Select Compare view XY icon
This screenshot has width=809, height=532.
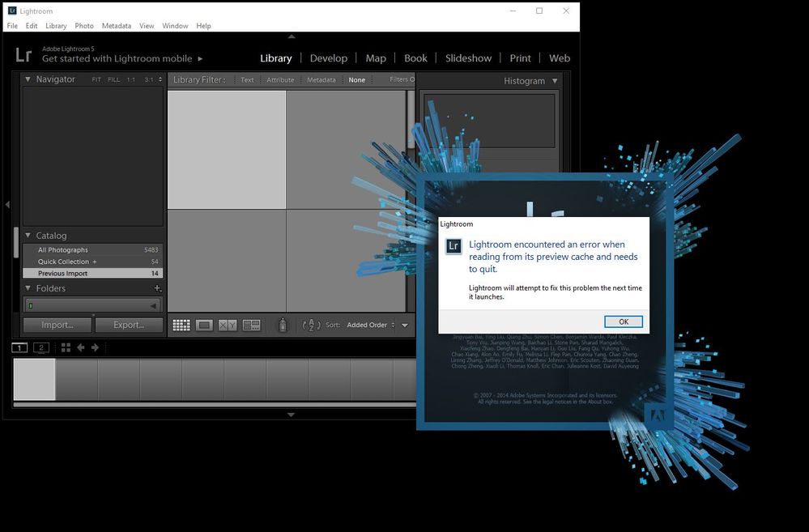tap(228, 325)
